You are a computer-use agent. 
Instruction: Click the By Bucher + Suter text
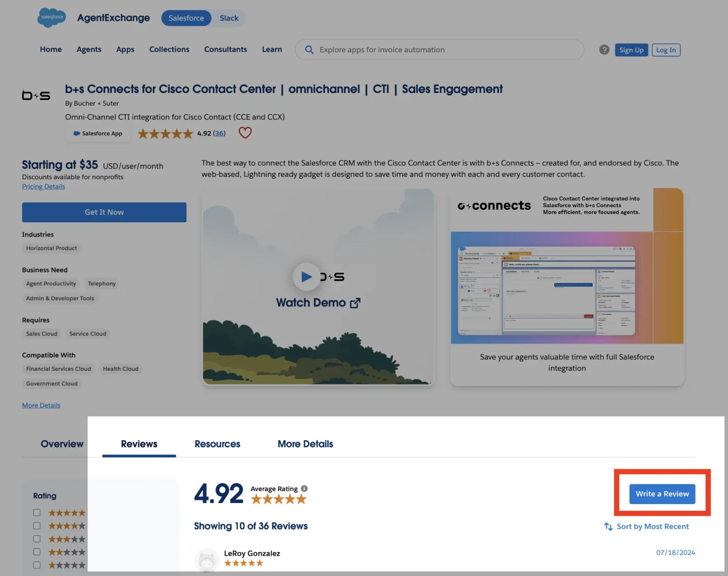tap(92, 103)
